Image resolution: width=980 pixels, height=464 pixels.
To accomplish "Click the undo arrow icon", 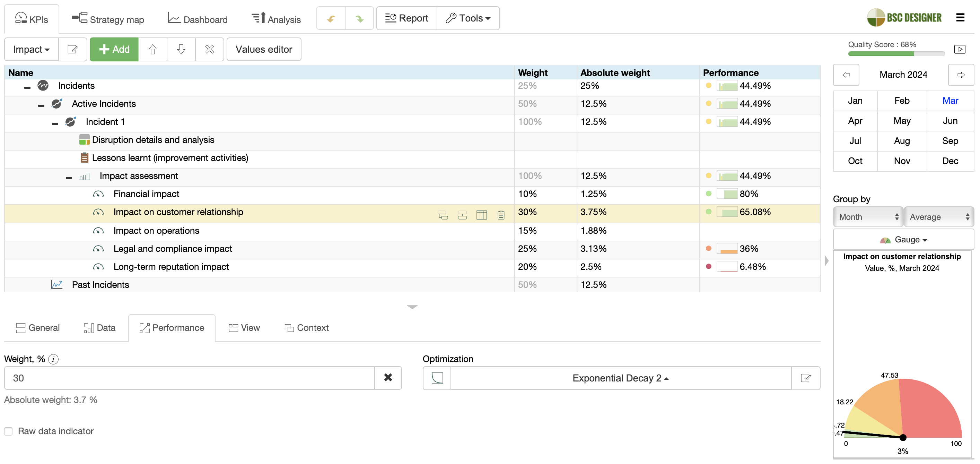I will tap(331, 18).
